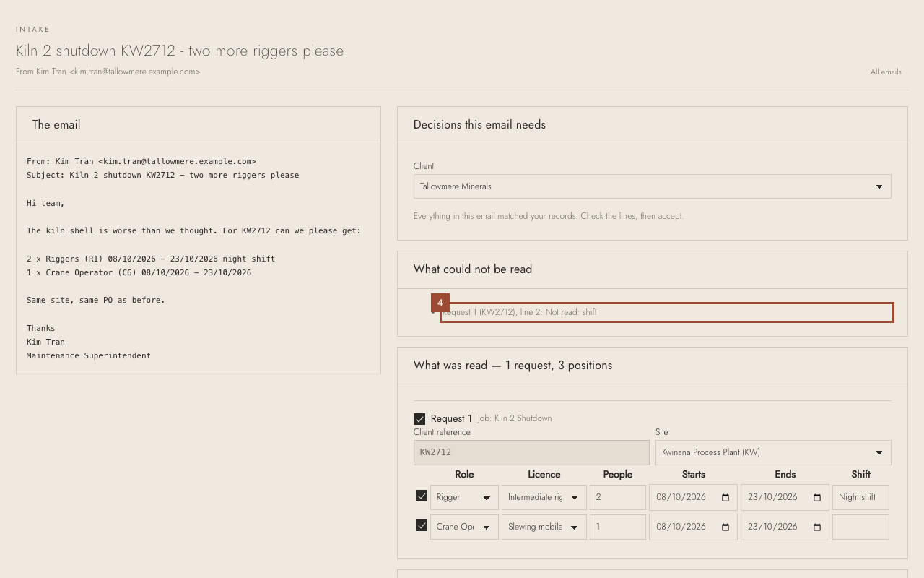Click 'Same site, same PO as before.' text
924x578 pixels.
tap(96, 300)
